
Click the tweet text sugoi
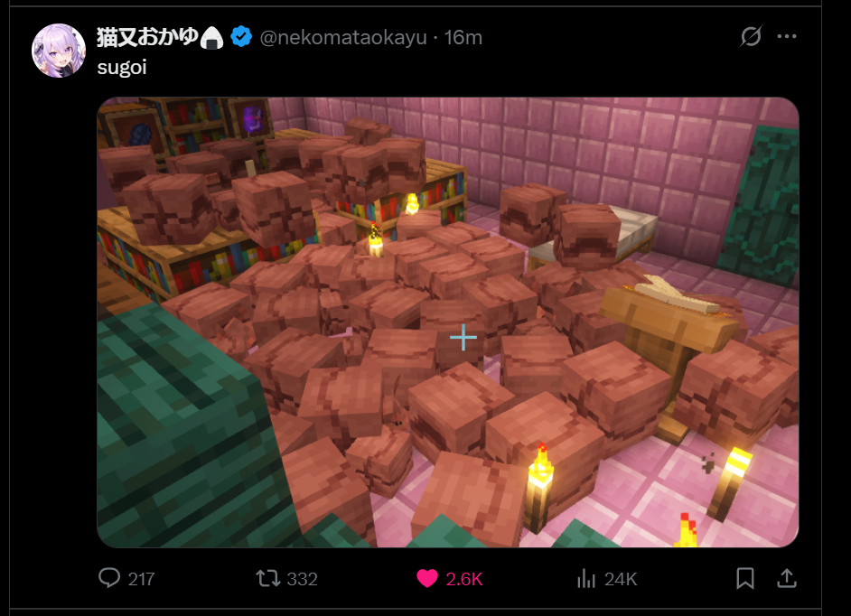coord(122,68)
